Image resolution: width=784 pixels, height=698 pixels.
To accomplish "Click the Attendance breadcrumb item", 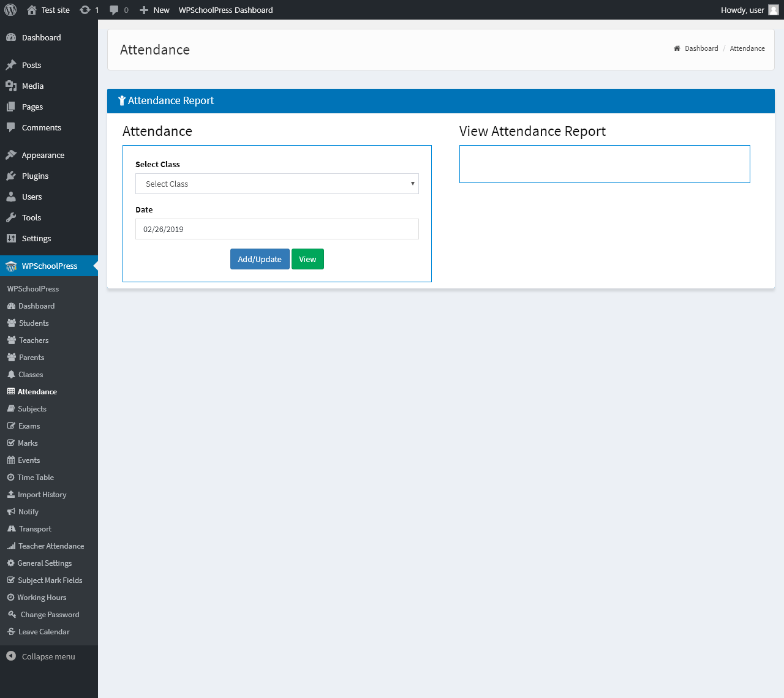I will pyautogui.click(x=747, y=48).
